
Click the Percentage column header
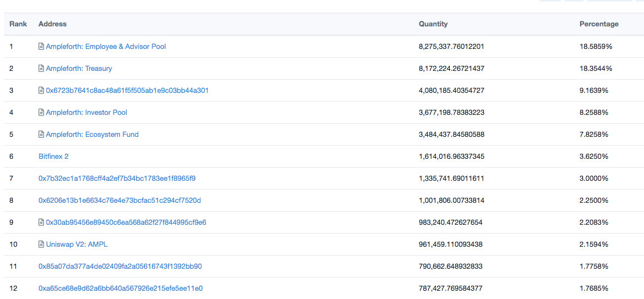coord(599,24)
